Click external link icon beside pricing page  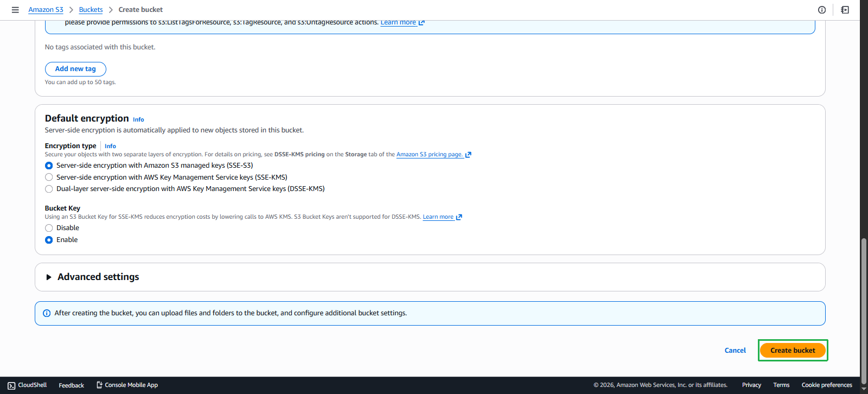pyautogui.click(x=468, y=155)
